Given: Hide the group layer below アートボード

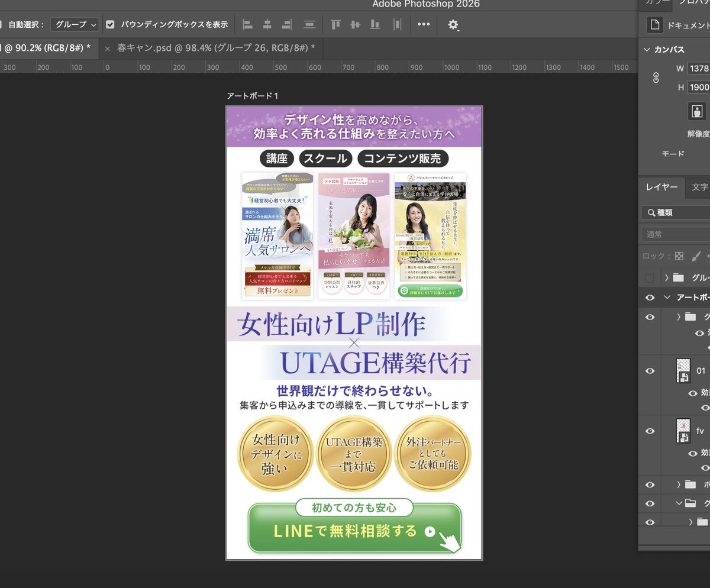Looking at the screenshot, I should [650, 317].
